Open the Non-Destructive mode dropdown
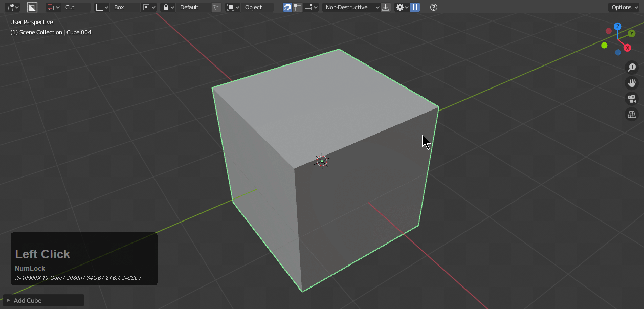 tap(350, 7)
